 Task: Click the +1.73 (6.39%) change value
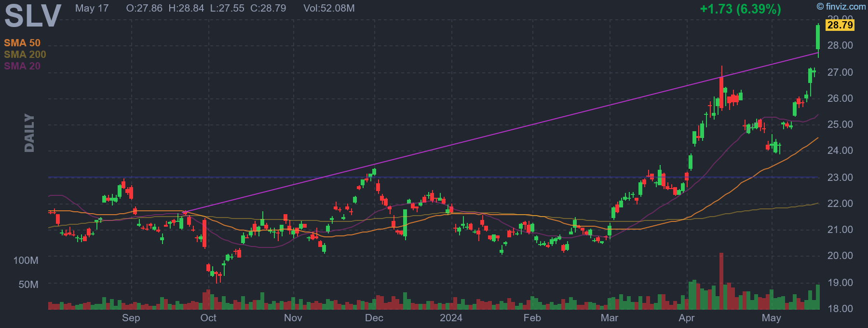coord(740,9)
